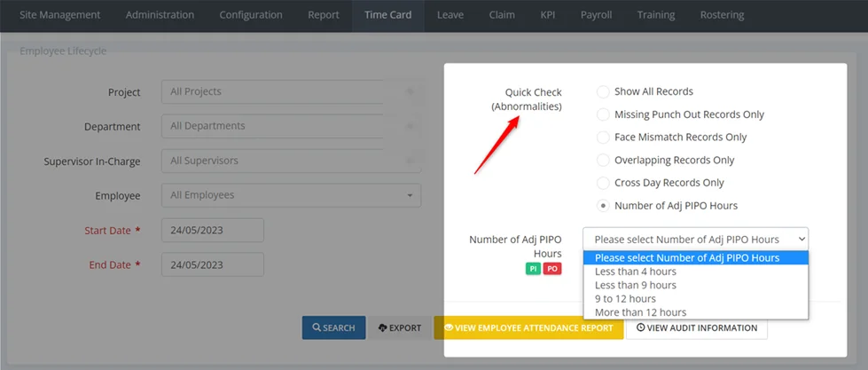Open the Claim menu
This screenshot has height=370, width=868.
(502, 15)
